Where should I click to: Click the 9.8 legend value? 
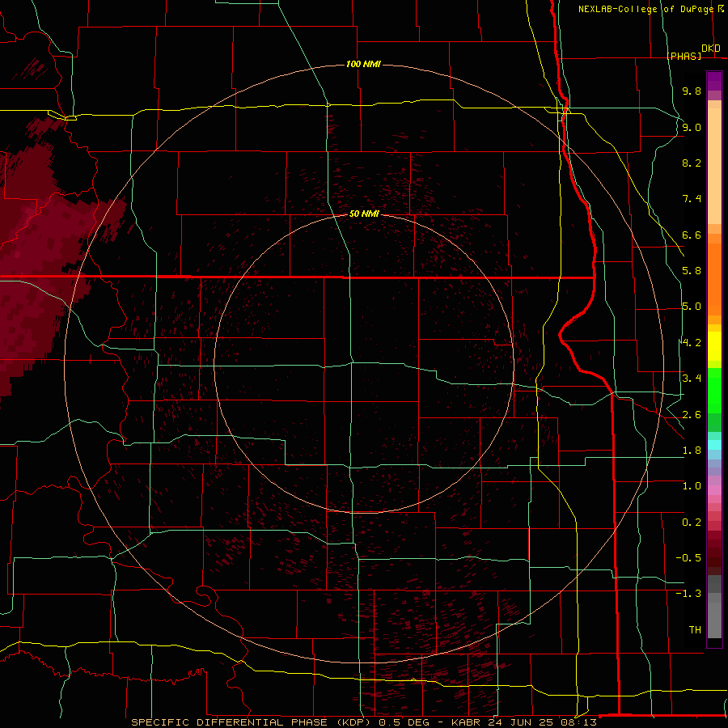[x=692, y=91]
